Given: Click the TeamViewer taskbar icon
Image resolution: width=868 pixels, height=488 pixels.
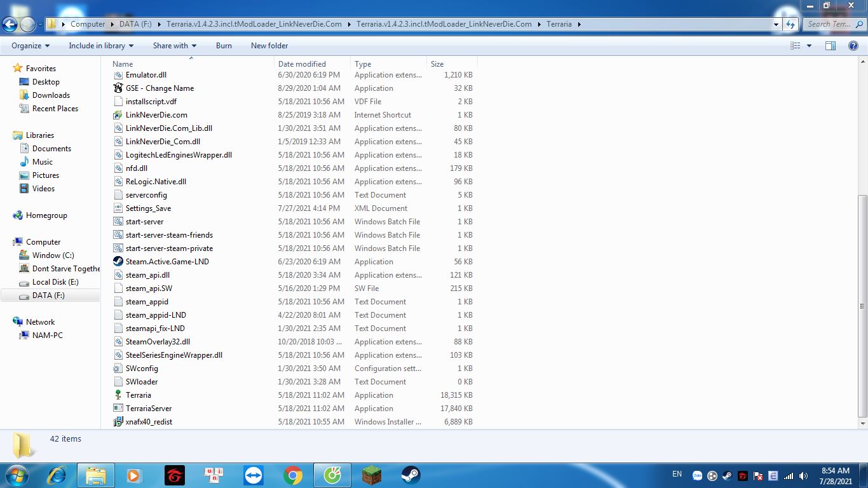Looking at the screenshot, I should pos(254,475).
